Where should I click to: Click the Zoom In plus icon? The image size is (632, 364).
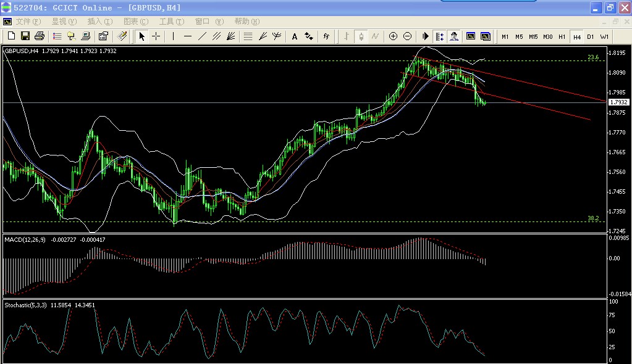[393, 36]
